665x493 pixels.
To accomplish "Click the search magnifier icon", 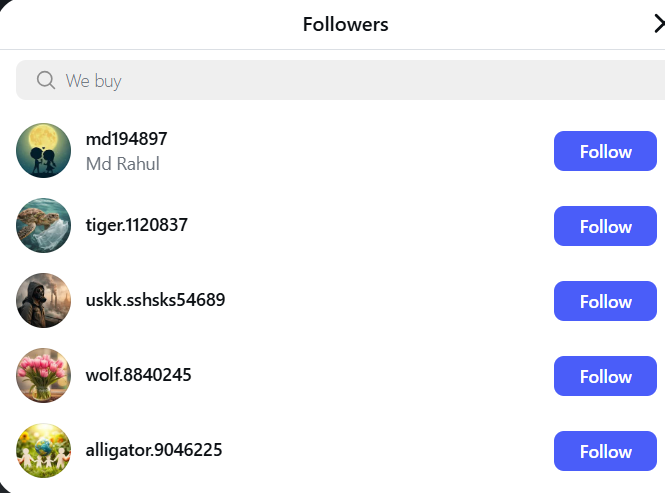I will pos(45,80).
